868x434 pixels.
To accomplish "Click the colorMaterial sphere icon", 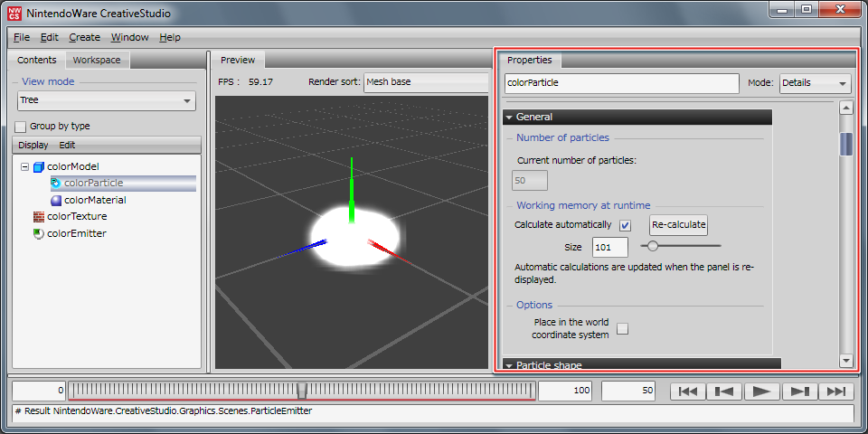I will [56, 201].
